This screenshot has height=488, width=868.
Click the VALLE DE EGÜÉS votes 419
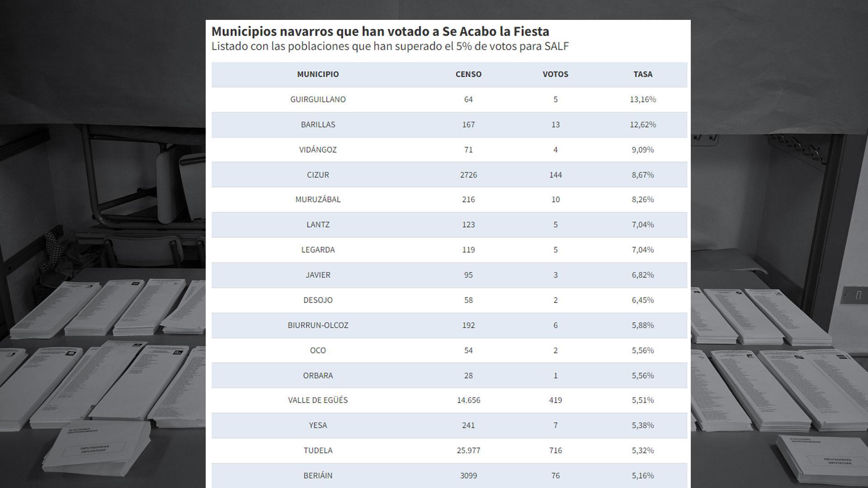pos(555,400)
